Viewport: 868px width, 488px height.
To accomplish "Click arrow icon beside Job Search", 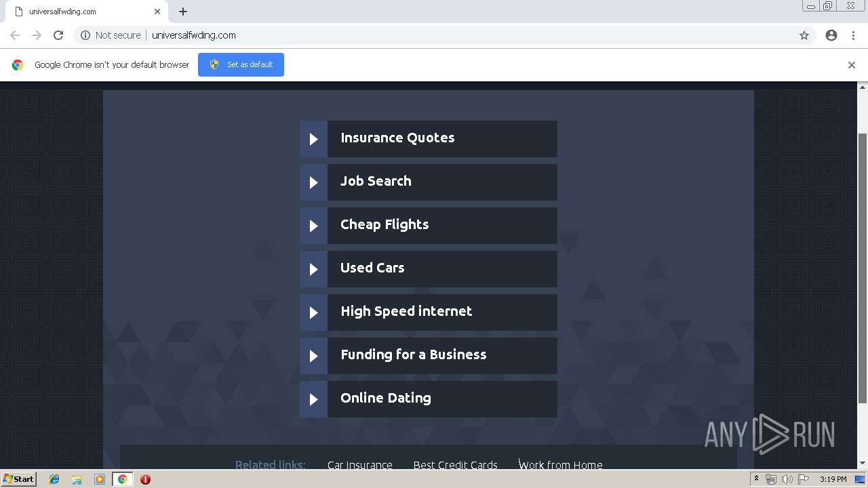I will (313, 182).
